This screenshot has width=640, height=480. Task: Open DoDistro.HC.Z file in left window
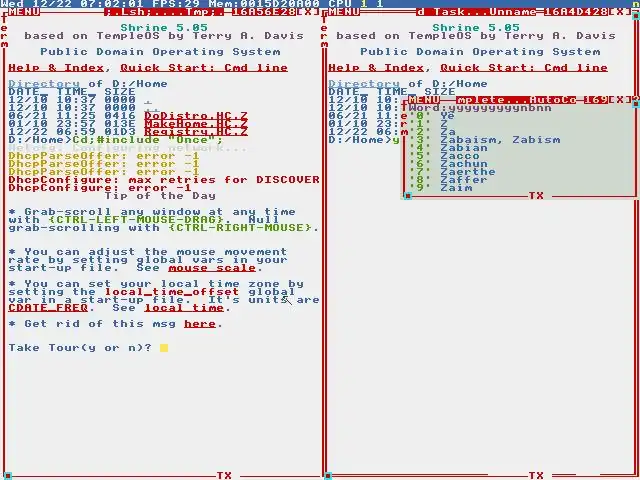196,116
